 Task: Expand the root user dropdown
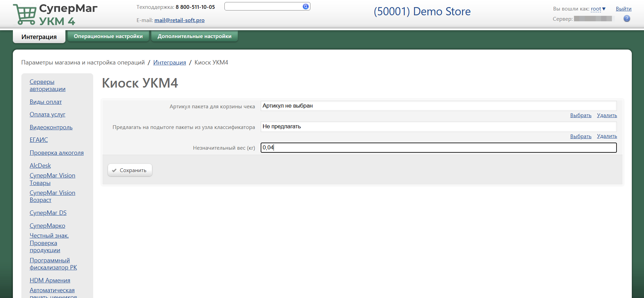(x=598, y=9)
